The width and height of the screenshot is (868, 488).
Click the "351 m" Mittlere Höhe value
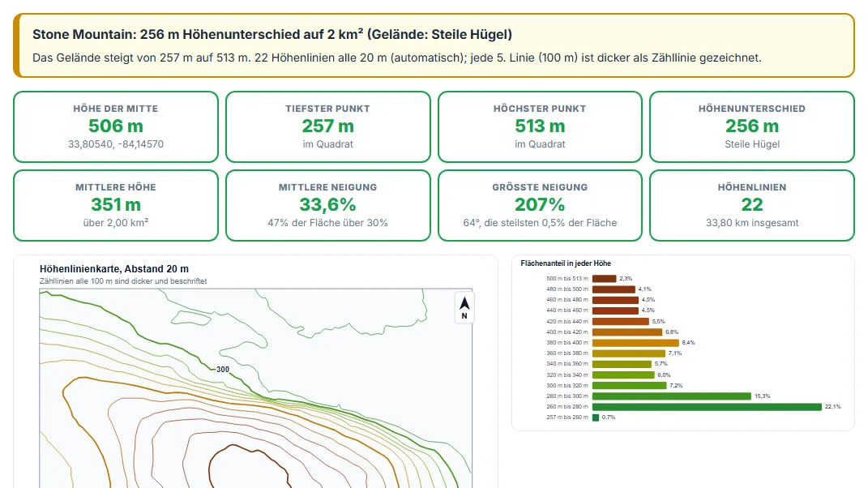[116, 205]
